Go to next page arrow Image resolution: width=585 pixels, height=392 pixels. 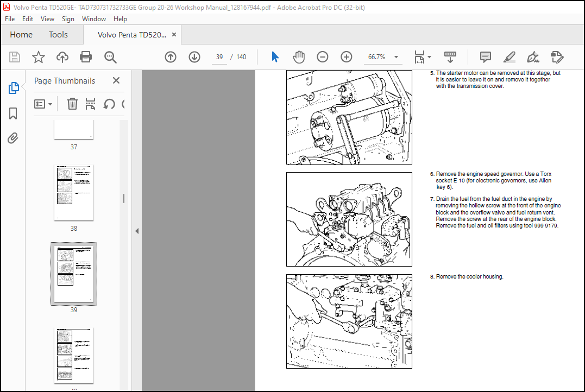[194, 57]
